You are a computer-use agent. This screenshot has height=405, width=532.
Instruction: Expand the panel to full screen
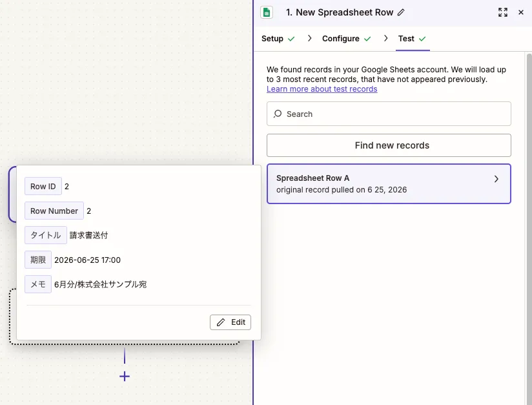(503, 12)
